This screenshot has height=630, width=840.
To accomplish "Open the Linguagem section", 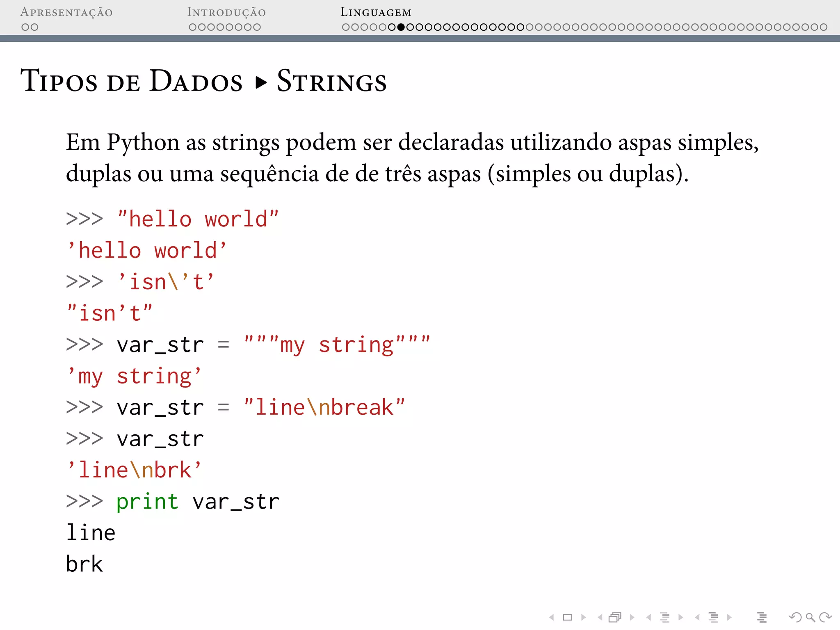I will (x=376, y=12).
